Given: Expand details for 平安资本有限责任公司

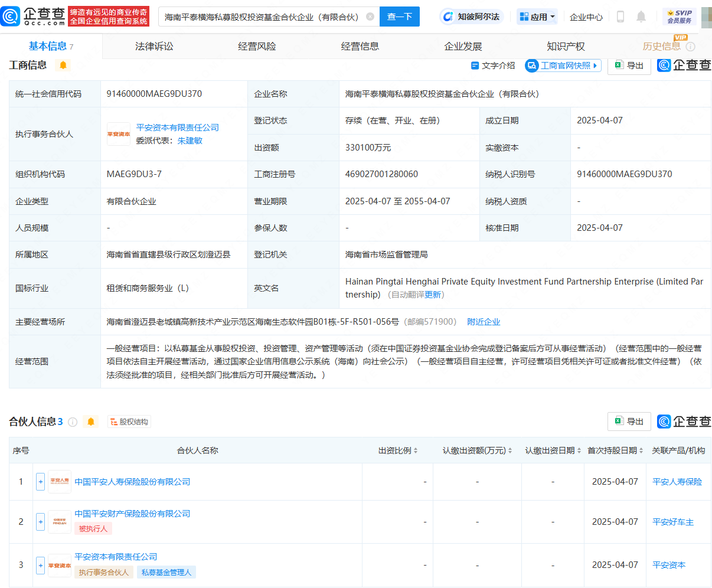Looking at the screenshot, I should point(40,564).
